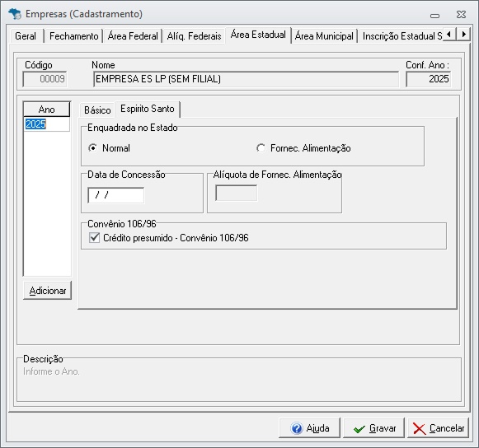This screenshot has height=448, width=479.
Task: Close the Empresas Cadastramento window
Action: pos(461,14)
